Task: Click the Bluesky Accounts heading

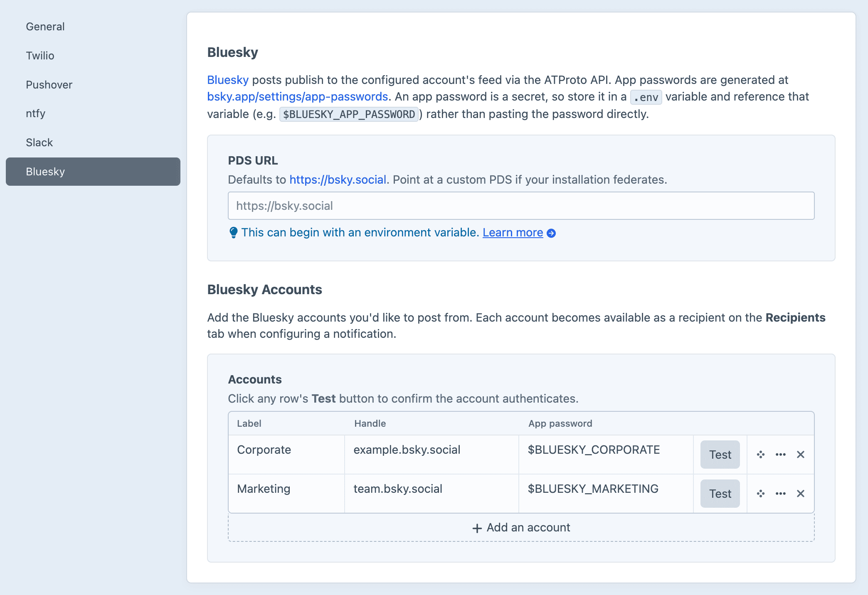Action: pyautogui.click(x=265, y=290)
